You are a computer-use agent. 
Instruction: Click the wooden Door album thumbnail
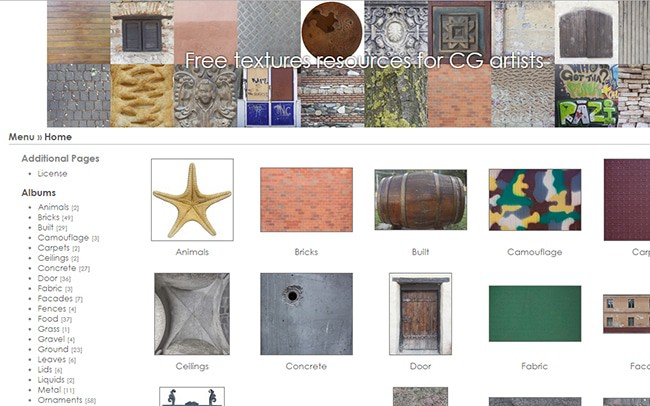420,314
